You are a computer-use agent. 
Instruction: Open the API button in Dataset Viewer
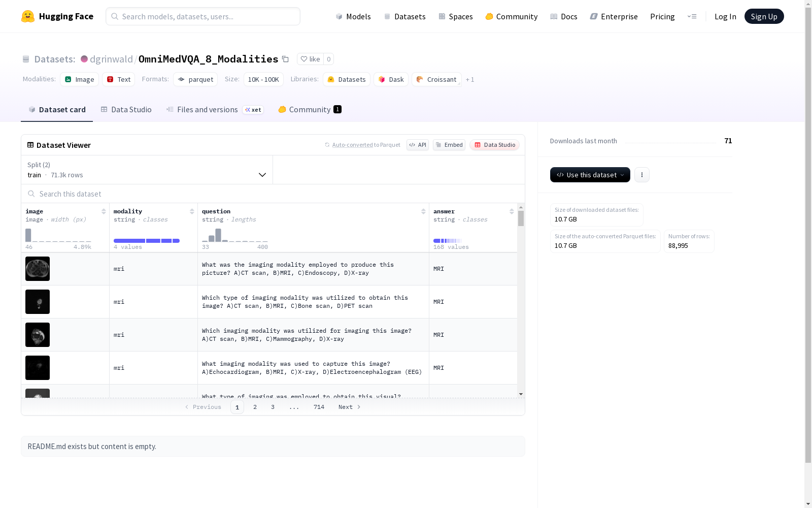[418, 145]
